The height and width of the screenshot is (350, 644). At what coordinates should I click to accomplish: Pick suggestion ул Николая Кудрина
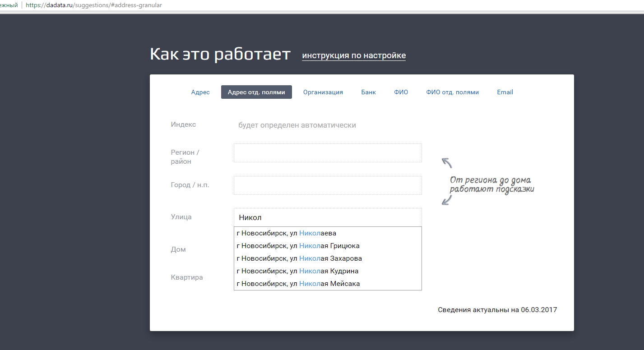pos(328,271)
